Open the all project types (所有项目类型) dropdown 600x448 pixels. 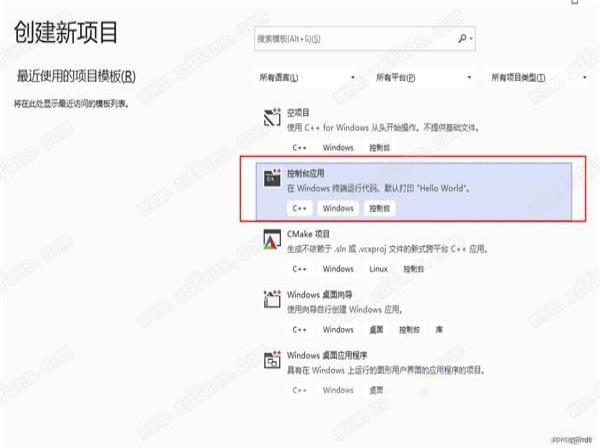click(539, 78)
